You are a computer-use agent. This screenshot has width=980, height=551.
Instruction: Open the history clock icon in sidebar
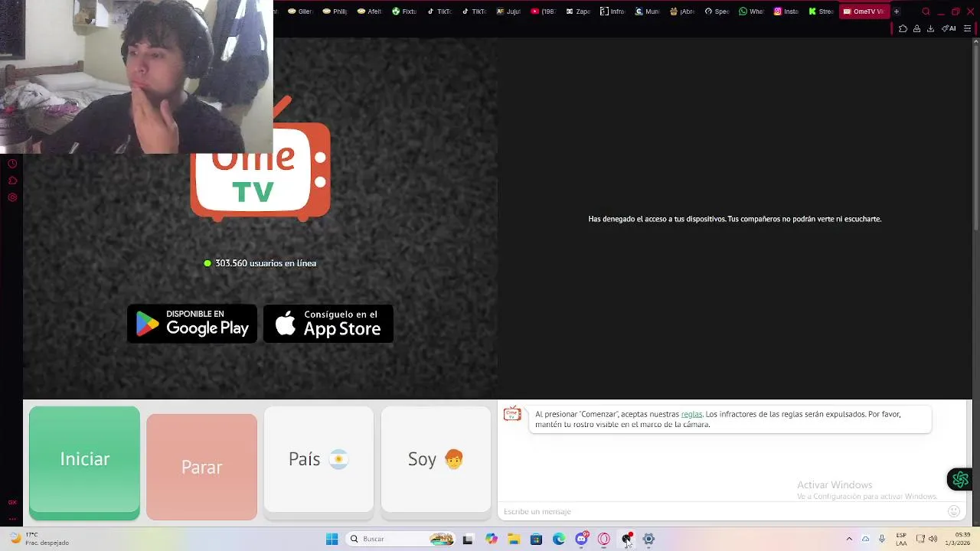click(12, 164)
